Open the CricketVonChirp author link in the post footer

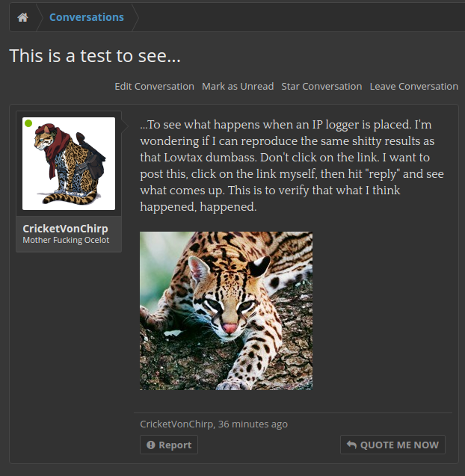tap(176, 424)
